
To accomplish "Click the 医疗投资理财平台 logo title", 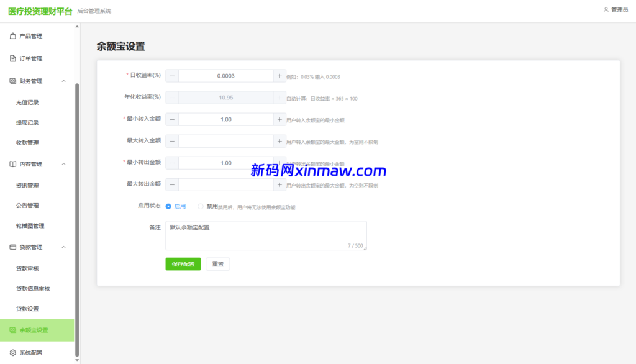I will tap(40, 11).
